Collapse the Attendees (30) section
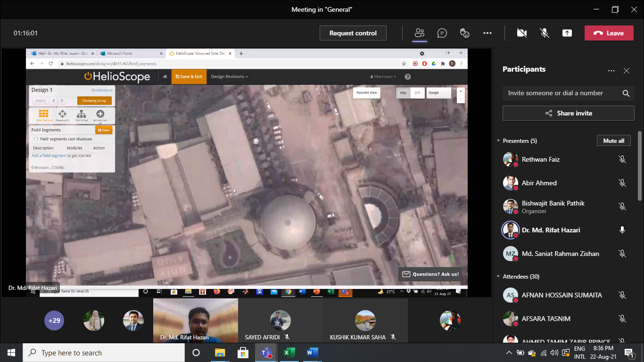This screenshot has width=644, height=362. coord(498,277)
